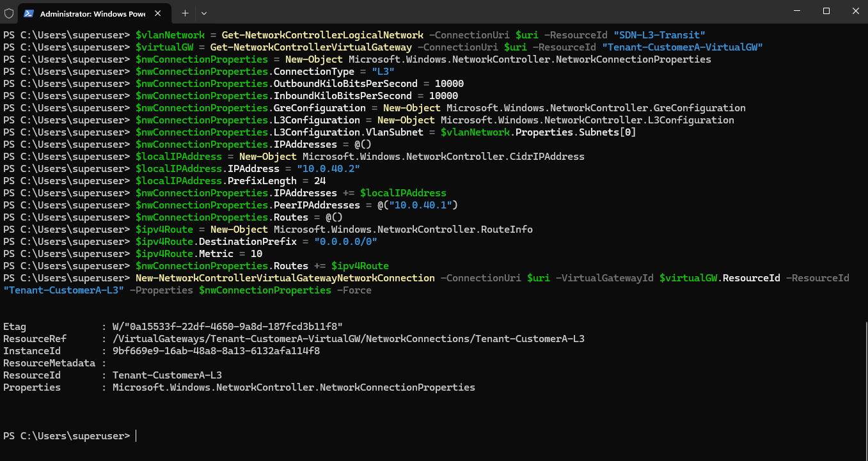Close the Windows Terminal window
The image size is (868, 461).
click(855, 11)
